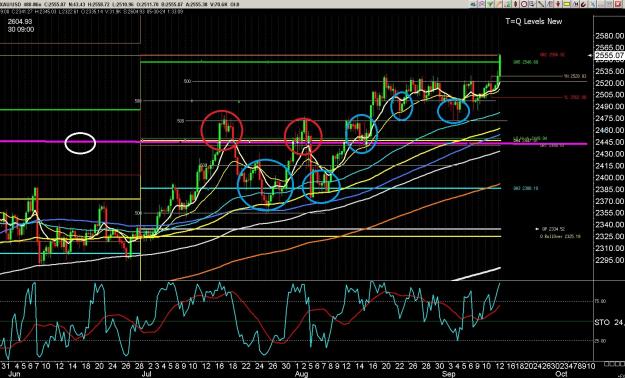
Task: Click the pink magnifier toolbar icon
Action: pyautogui.click(x=482, y=4)
